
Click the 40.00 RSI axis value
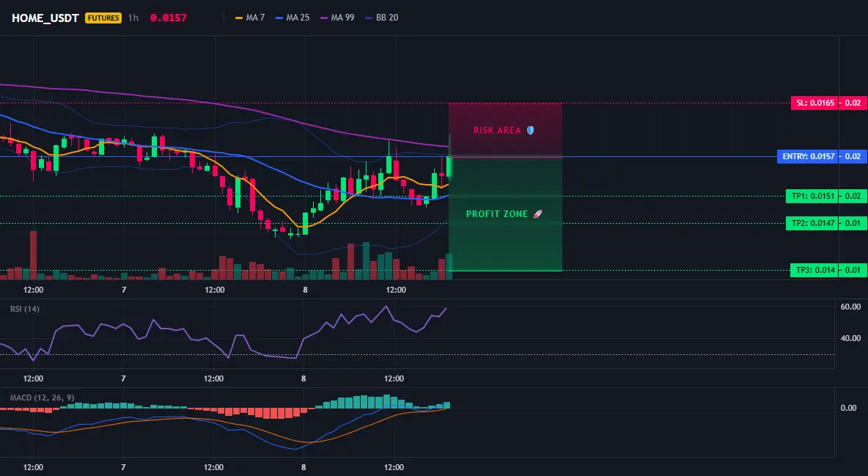pos(850,339)
